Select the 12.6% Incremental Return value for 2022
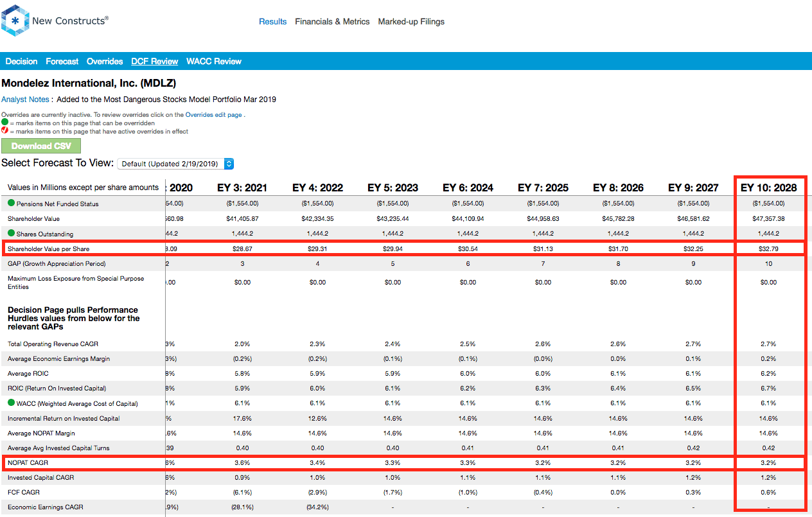The image size is (812, 517). point(317,419)
